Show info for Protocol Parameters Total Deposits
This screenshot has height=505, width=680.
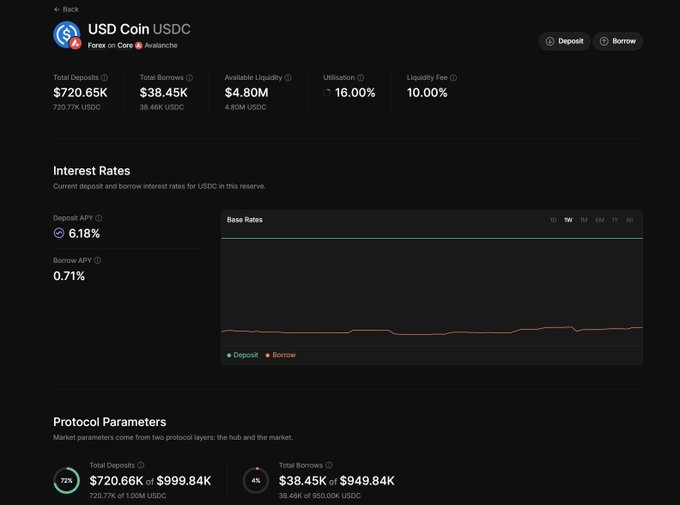(141, 465)
